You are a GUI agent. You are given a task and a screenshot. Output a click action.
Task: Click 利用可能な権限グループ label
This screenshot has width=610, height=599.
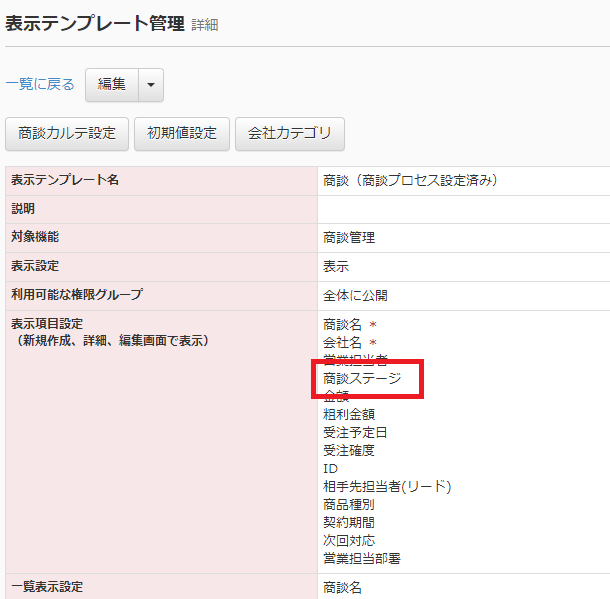pos(77,295)
